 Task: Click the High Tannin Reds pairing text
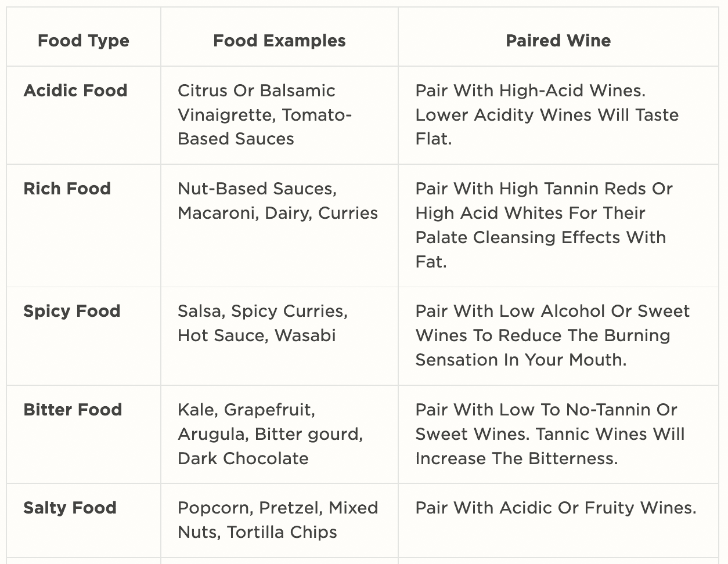[544, 225]
